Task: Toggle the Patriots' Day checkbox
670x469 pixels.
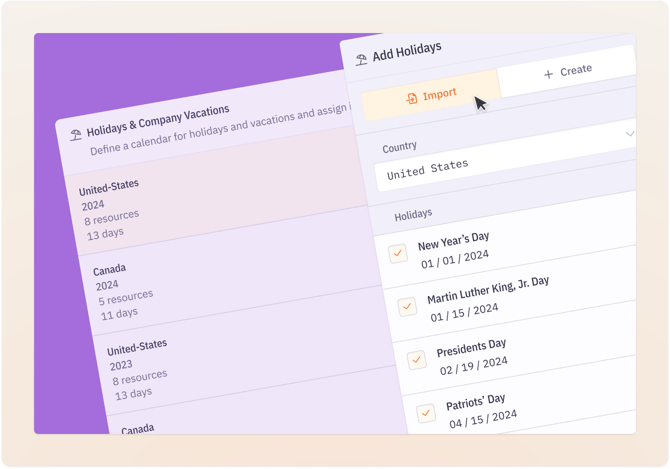Action: (x=426, y=412)
